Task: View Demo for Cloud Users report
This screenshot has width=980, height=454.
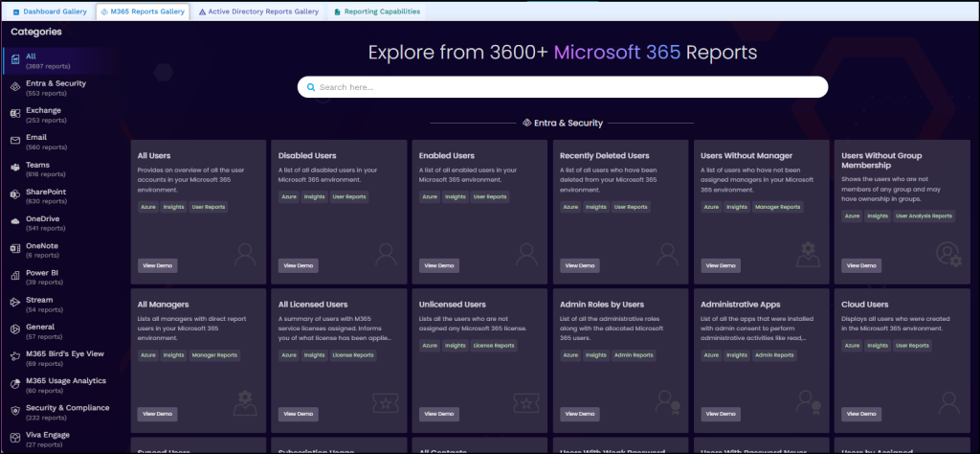Action: (x=861, y=414)
